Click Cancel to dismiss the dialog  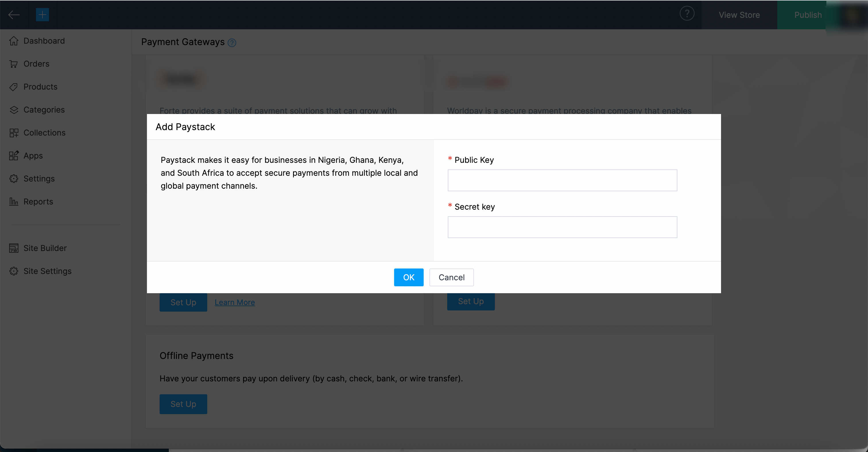click(451, 277)
